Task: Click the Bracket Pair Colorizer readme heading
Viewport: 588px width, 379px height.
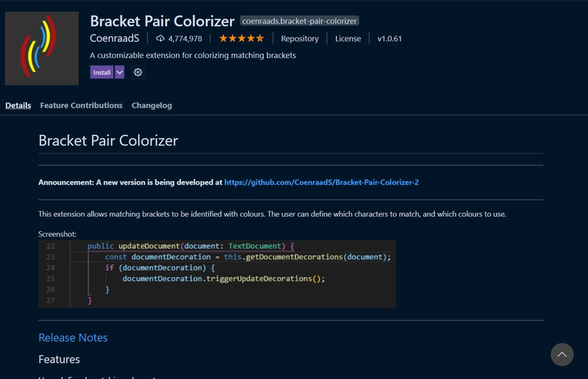Action: (108, 140)
